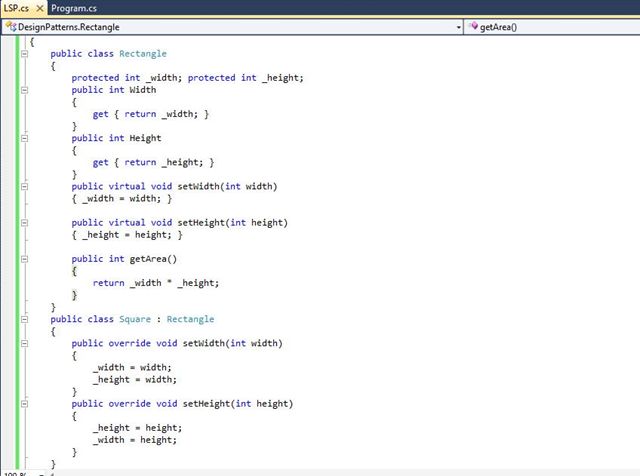The width and height of the screenshot is (640, 476).
Task: Switch to the Program.cs tab
Action: pos(74,8)
